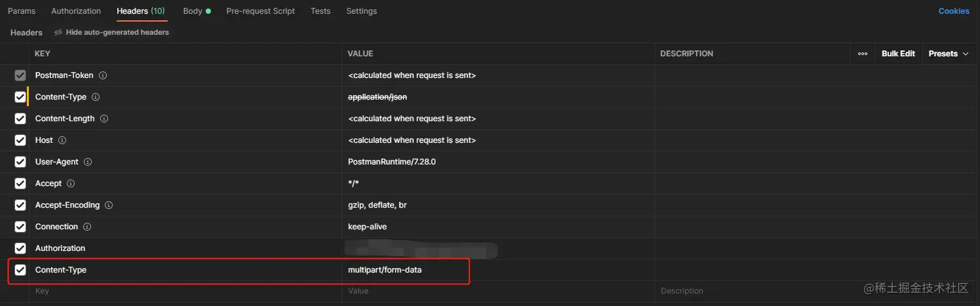This screenshot has height=306, width=980.
Task: Click the */* Accept value
Action: tap(354, 183)
